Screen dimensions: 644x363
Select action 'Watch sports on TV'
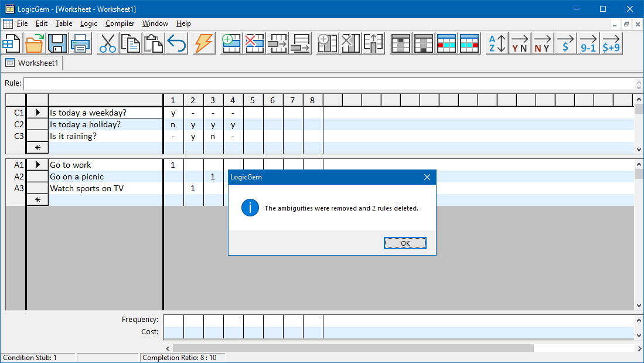[105, 188]
